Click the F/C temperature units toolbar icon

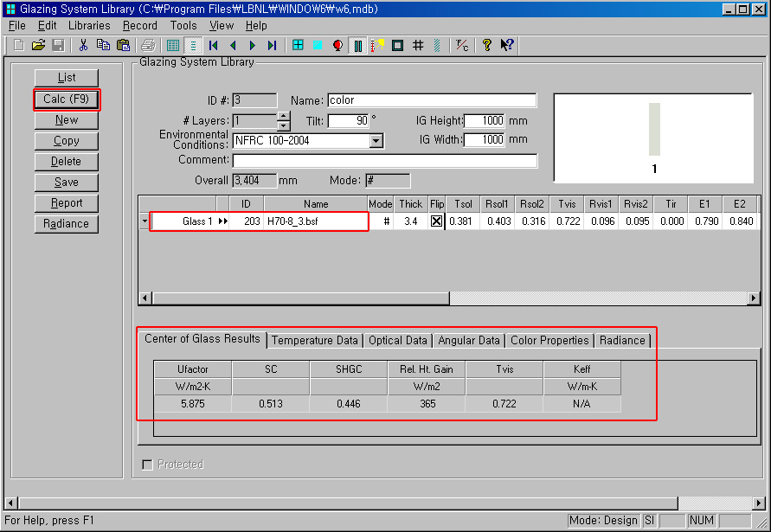(x=463, y=45)
